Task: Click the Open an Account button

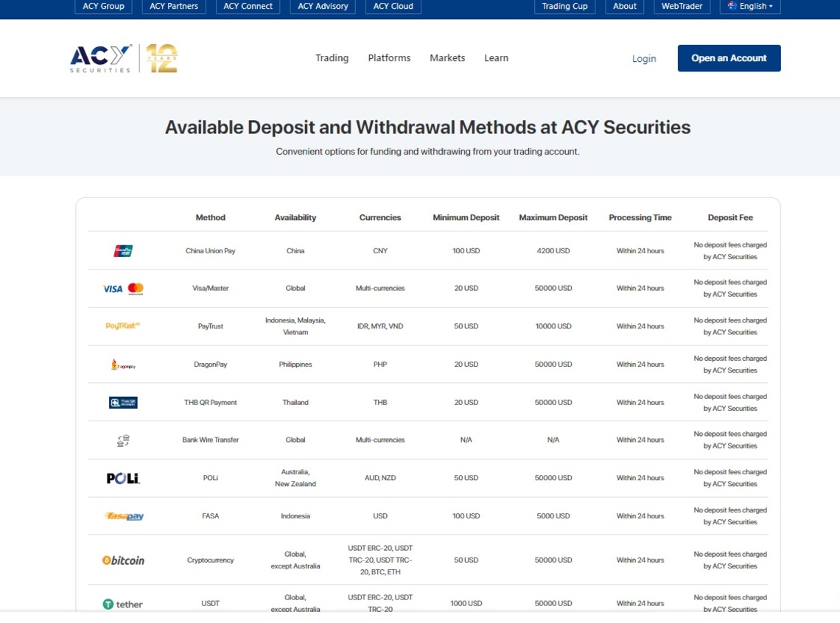Action: (729, 57)
